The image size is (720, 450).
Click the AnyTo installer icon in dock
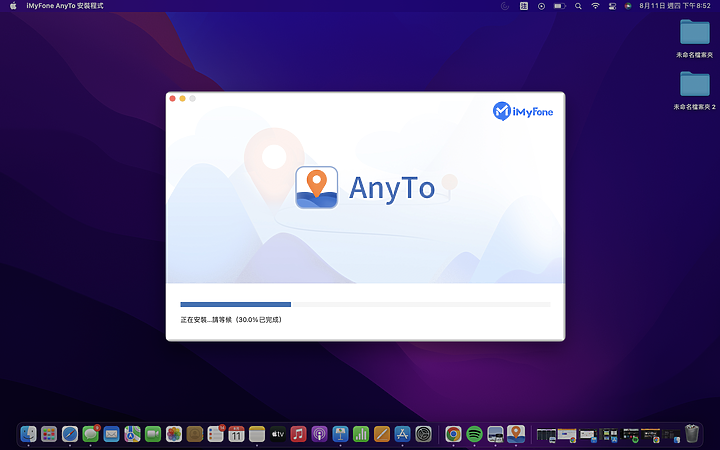[x=516, y=433]
